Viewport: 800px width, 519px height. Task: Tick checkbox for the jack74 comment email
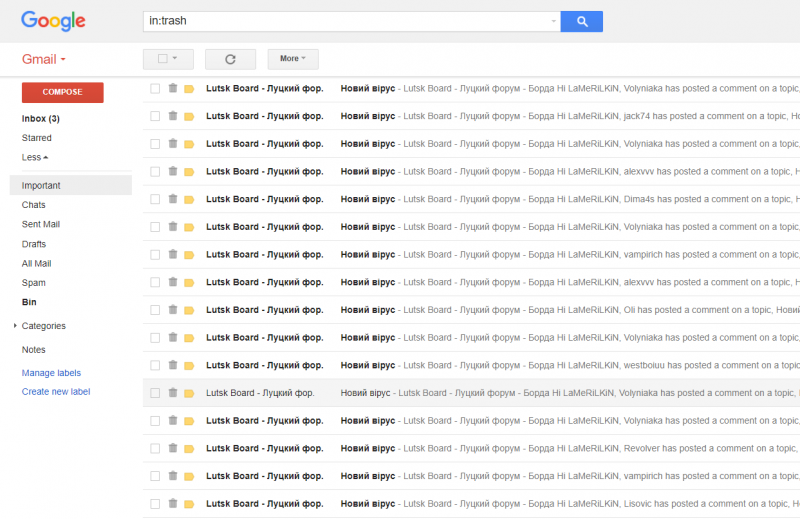coord(155,116)
